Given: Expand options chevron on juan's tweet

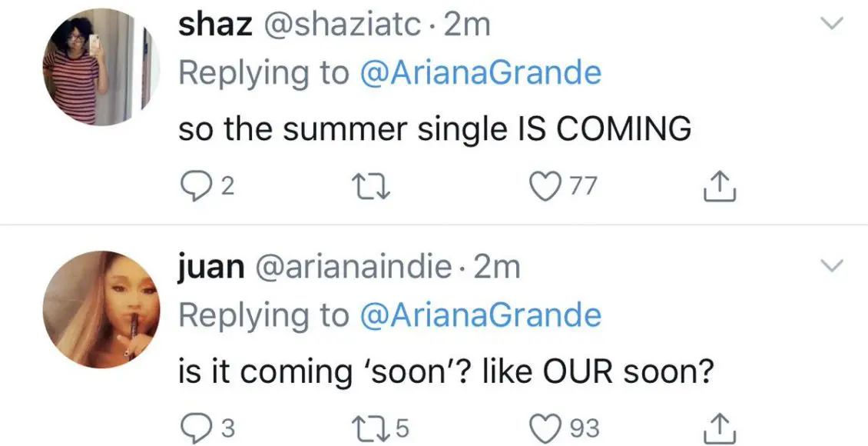Looking at the screenshot, I should (832, 267).
